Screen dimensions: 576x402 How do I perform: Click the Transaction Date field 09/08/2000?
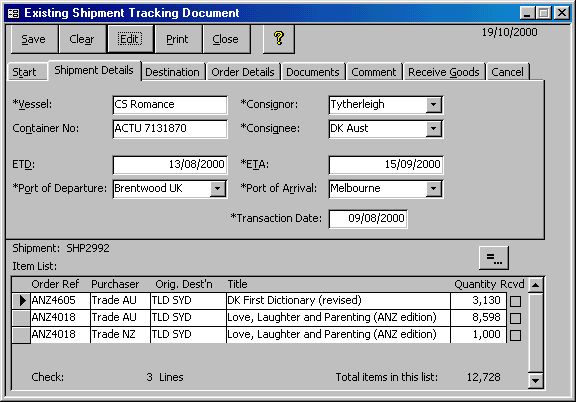pyautogui.click(x=368, y=219)
